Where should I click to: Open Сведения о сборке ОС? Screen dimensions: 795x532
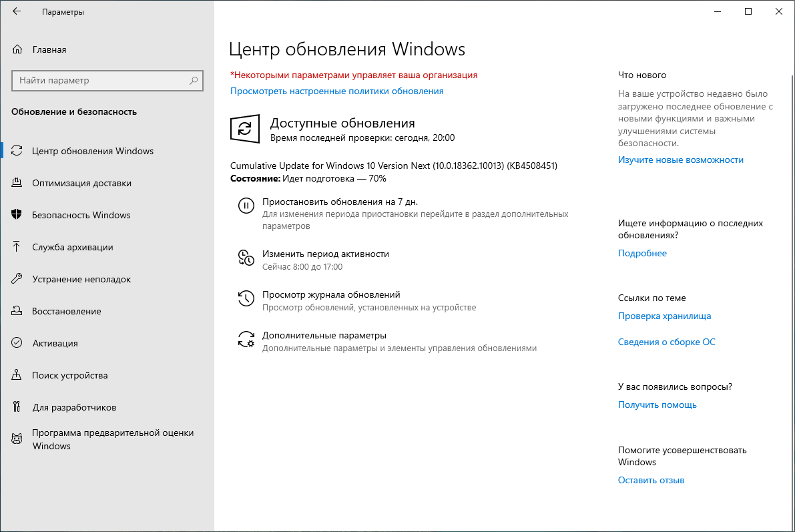667,341
